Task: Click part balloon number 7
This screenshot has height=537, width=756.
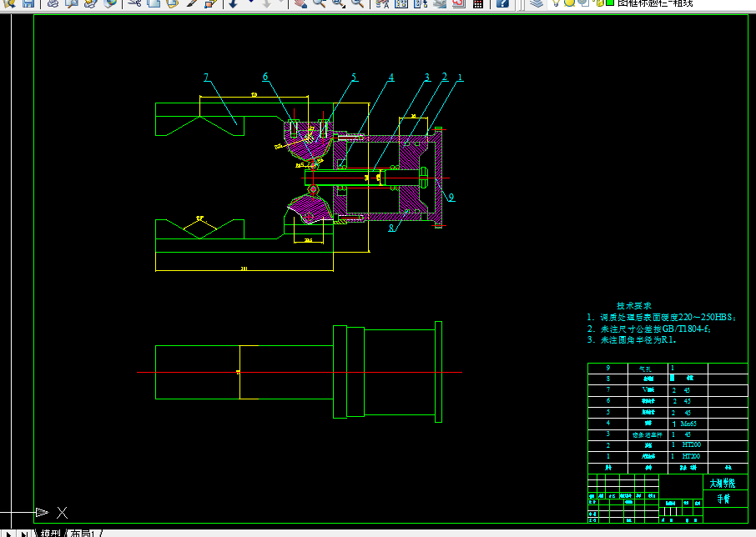Action: [x=206, y=77]
